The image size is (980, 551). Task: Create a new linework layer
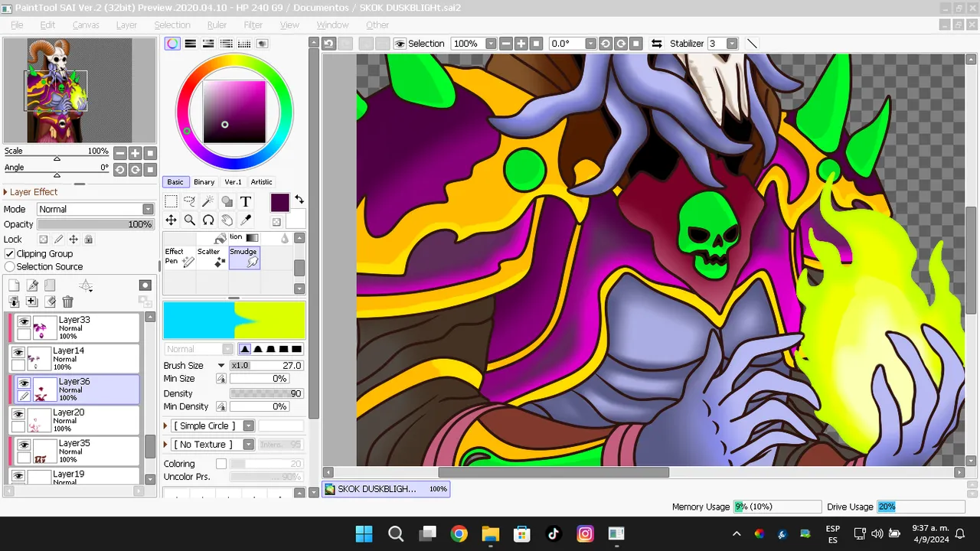tap(32, 285)
